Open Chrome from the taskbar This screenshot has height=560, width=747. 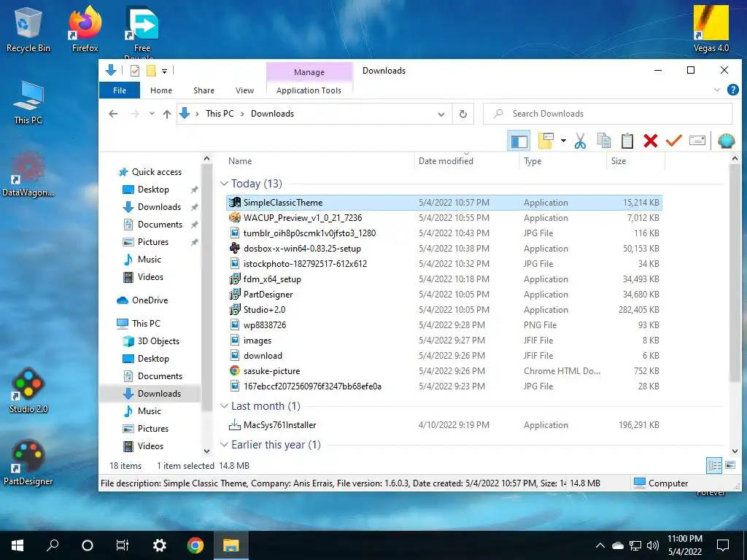tap(195, 545)
